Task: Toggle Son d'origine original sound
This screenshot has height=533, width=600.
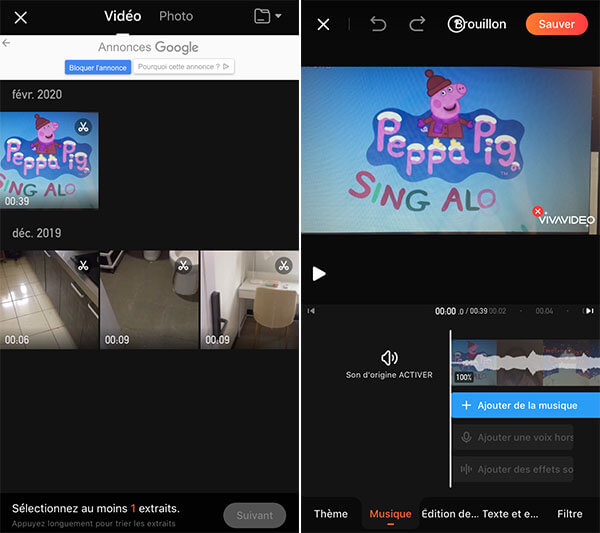Action: point(389,365)
